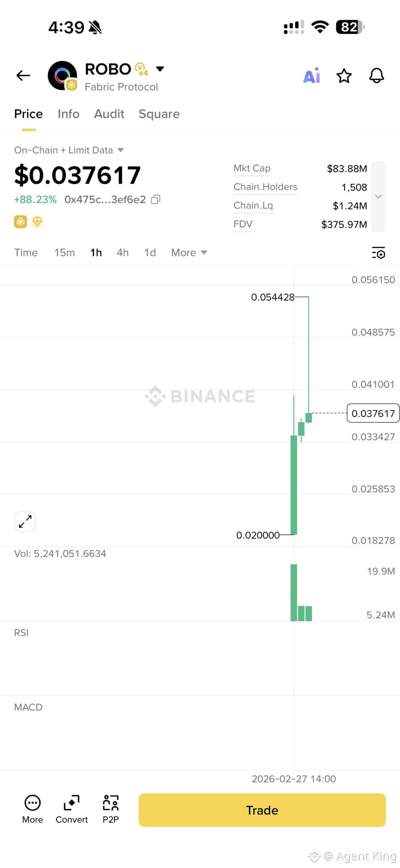
Task: Open chart indicator settings icon
Action: point(378,252)
